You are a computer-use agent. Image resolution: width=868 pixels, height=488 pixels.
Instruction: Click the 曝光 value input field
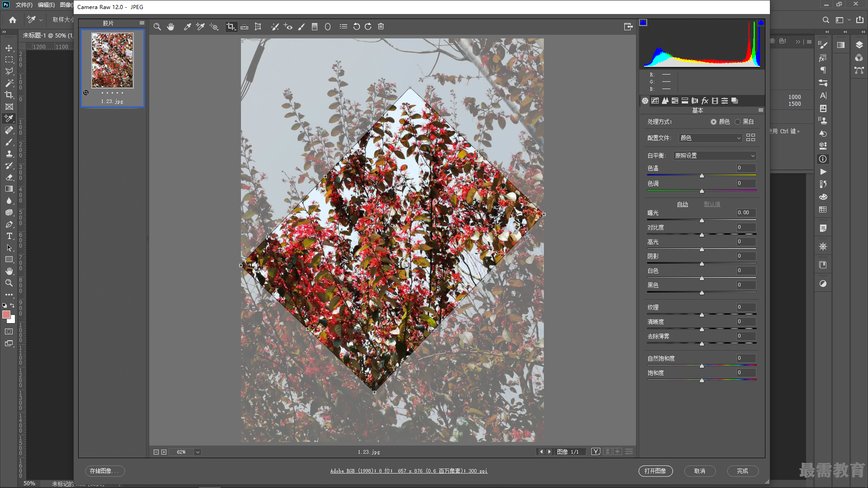[x=746, y=213]
